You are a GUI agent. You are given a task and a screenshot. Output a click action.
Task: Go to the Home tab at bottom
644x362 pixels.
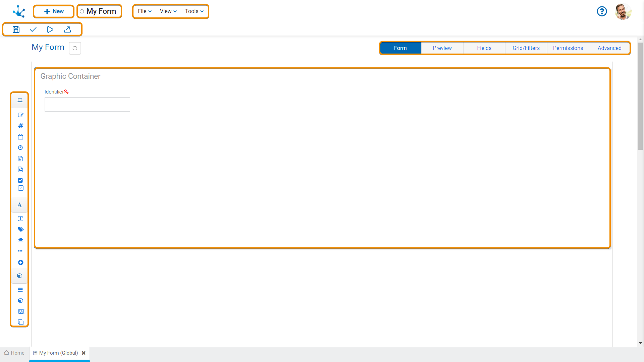tap(14, 353)
